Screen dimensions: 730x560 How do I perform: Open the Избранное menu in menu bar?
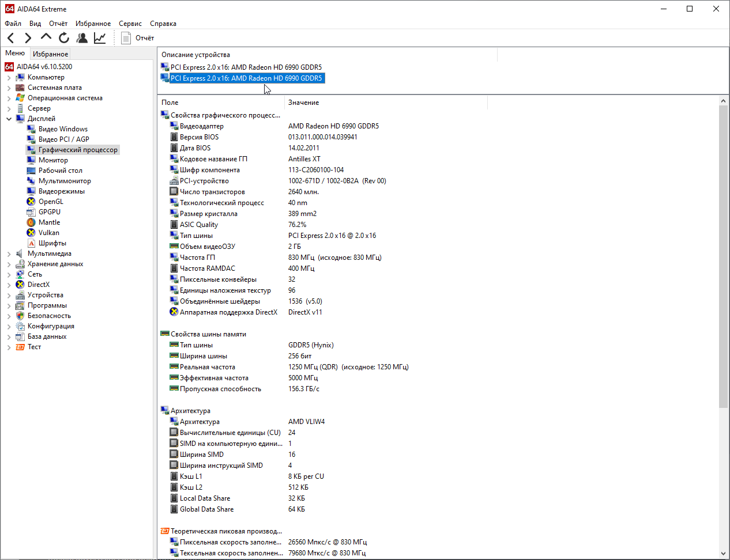click(x=93, y=24)
